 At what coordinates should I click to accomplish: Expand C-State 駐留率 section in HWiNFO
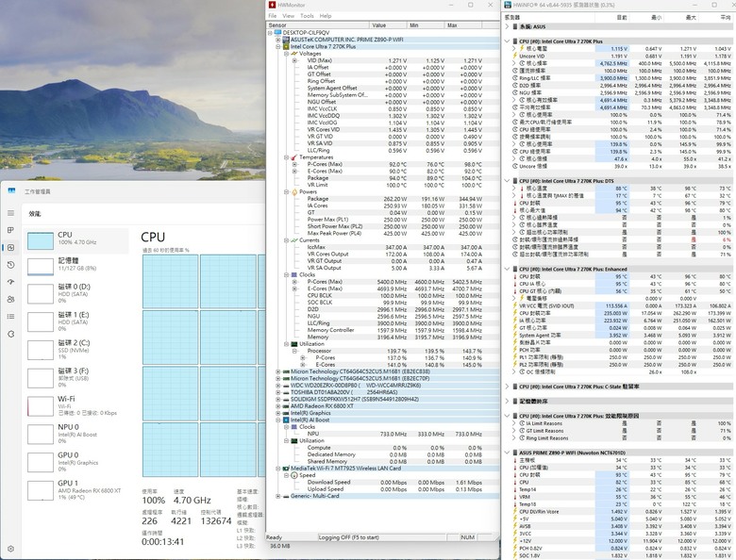[x=507, y=387]
